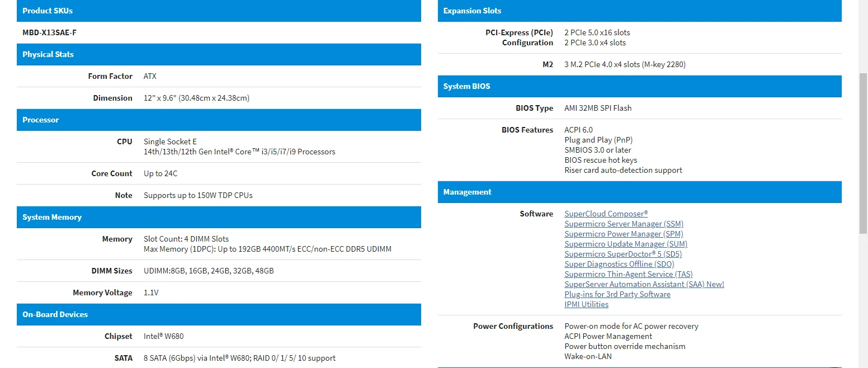
Task: Click the ACPI 6.0 BIOS feature
Action: tap(578, 130)
